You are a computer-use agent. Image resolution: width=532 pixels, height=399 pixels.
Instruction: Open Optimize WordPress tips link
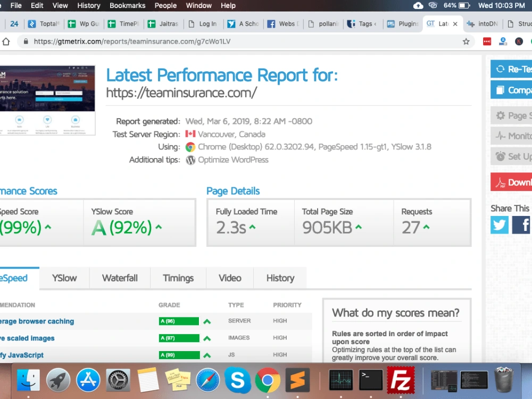pos(233,160)
